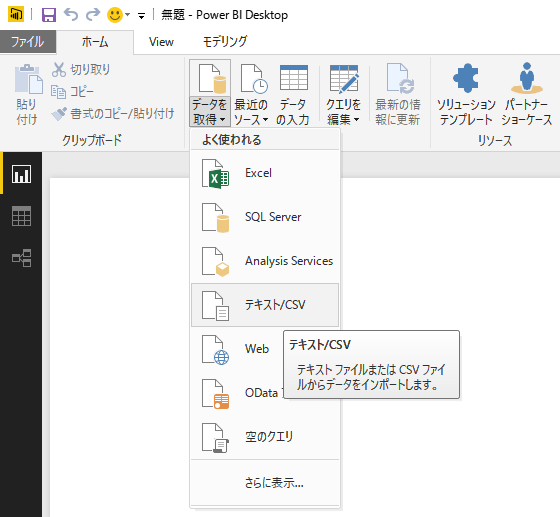Screen dimensions: 560x517
Task: Choose SQL Server data source entry
Action: tap(265, 217)
